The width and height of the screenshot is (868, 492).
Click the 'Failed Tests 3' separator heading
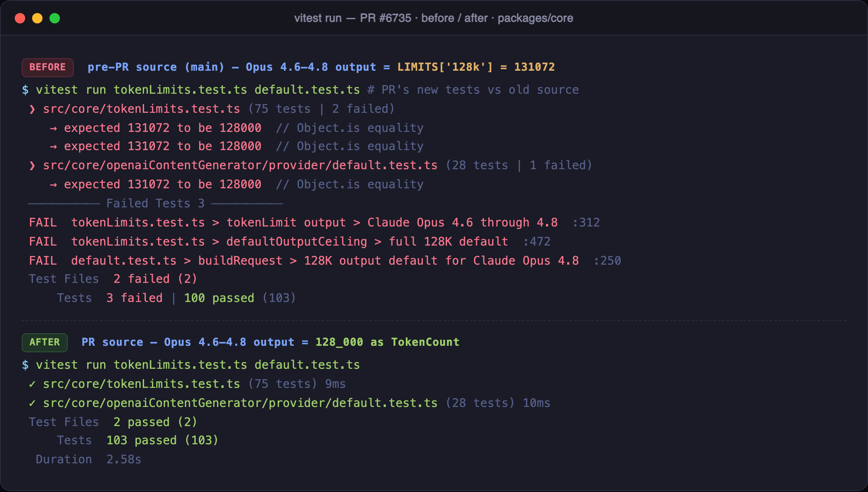click(155, 203)
